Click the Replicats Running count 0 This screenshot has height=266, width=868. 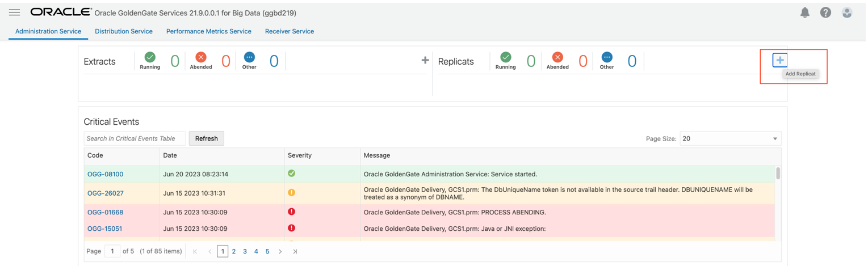(531, 61)
